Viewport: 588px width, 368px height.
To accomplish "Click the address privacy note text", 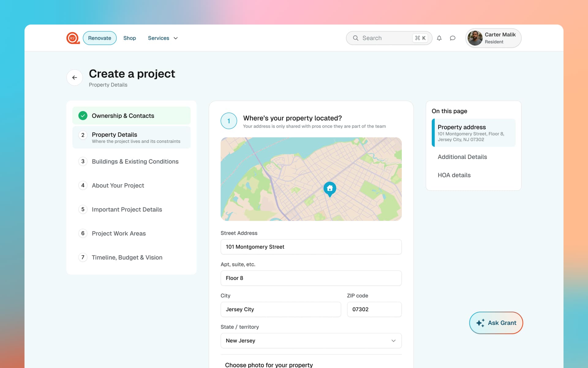I will pos(314,126).
